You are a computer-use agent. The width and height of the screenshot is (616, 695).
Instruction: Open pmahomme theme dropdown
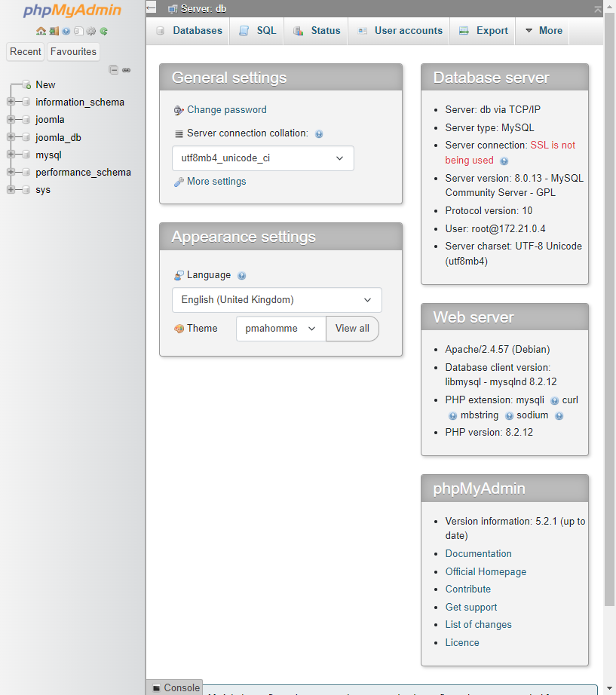tap(280, 329)
